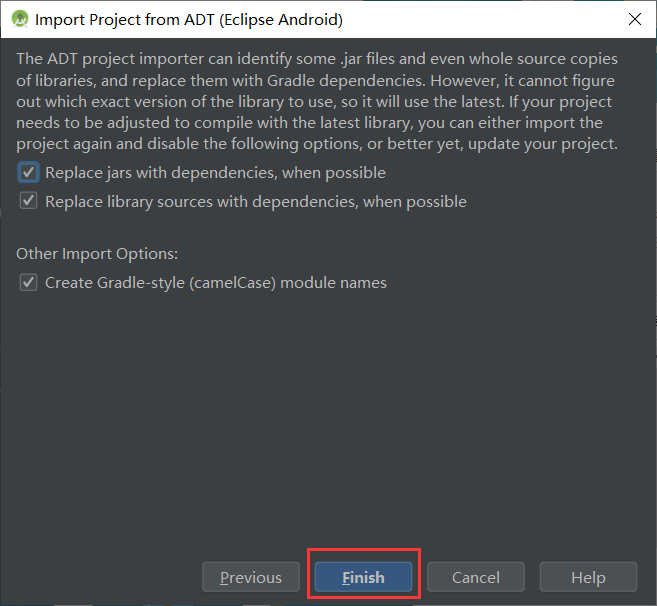Toggle Replace library sources with dependencies

(28, 201)
